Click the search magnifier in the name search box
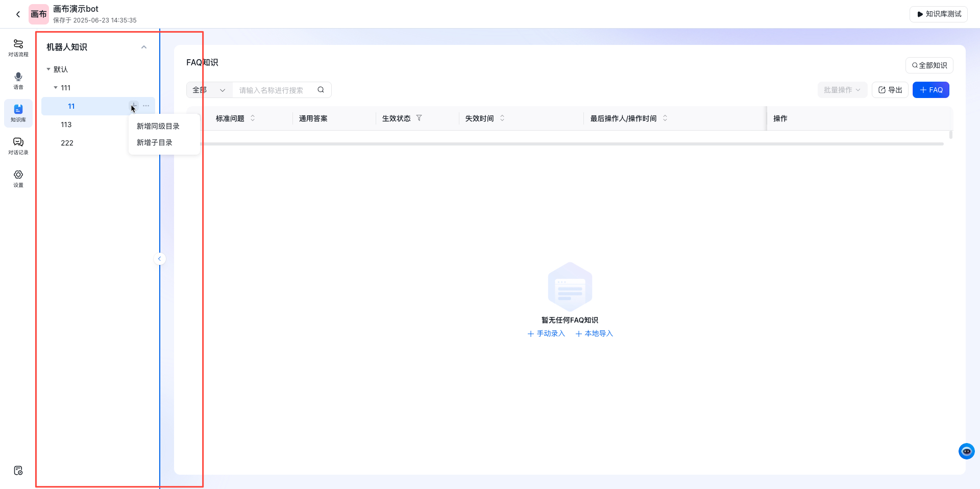This screenshot has width=980, height=489. click(x=321, y=89)
